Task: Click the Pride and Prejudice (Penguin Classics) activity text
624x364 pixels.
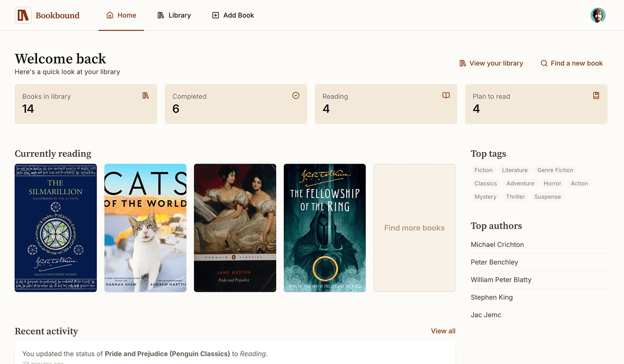Action: (167, 354)
